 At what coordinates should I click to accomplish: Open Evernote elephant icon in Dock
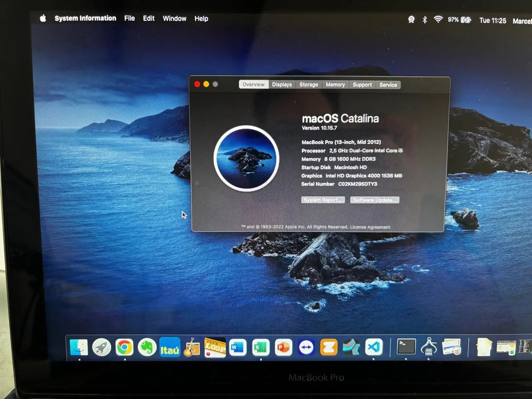(147, 347)
